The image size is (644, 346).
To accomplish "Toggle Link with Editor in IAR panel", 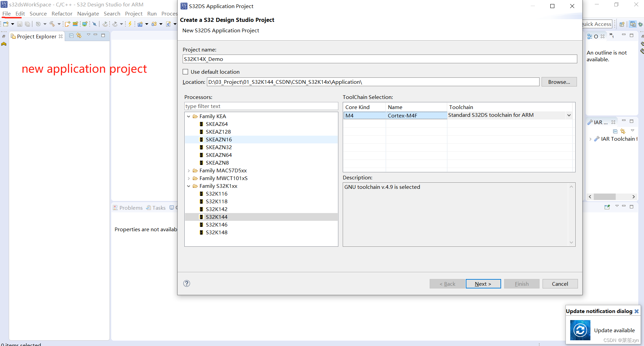I will pos(622,131).
